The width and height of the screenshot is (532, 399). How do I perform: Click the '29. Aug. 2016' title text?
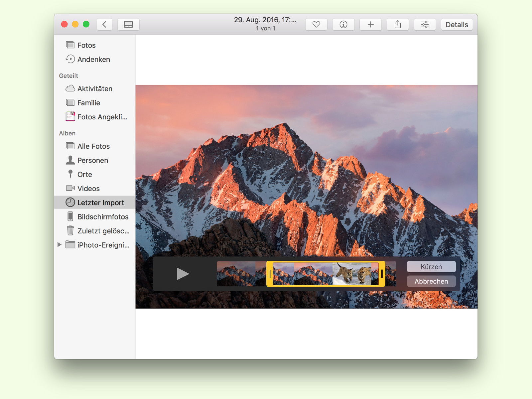(265, 20)
